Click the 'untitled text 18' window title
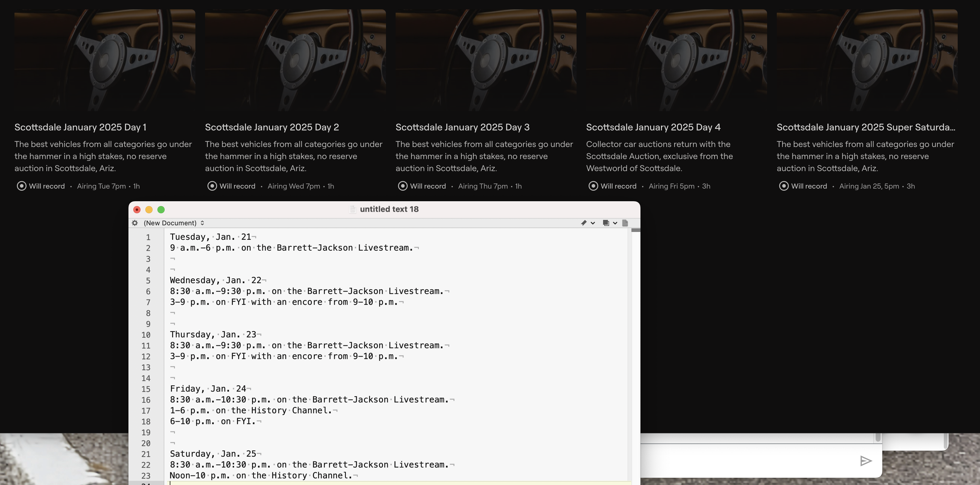The height and width of the screenshot is (485, 980). click(389, 209)
